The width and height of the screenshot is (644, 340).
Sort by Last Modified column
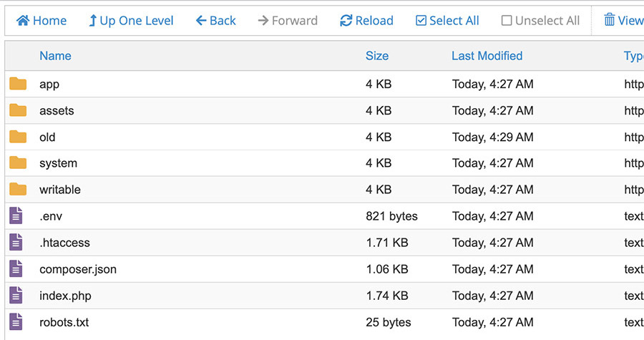click(487, 56)
